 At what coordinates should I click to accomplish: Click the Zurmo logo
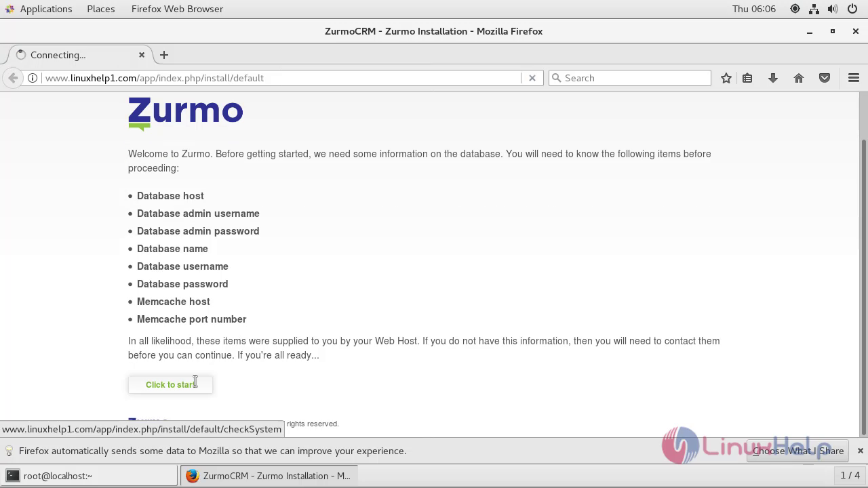185,113
